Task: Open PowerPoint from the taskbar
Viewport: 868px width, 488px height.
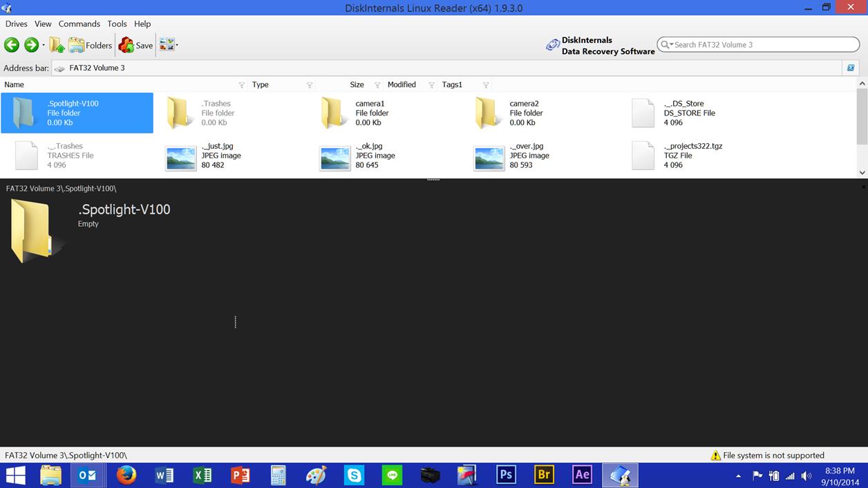Action: (x=240, y=475)
